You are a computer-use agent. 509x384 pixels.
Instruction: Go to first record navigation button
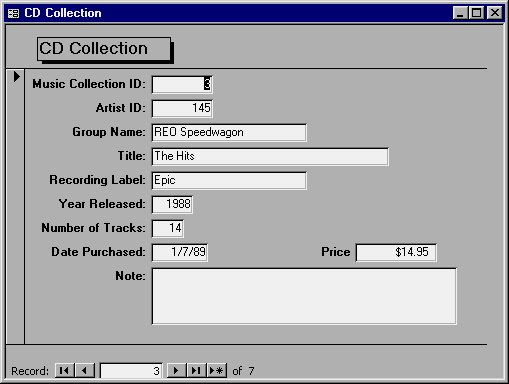click(x=64, y=371)
